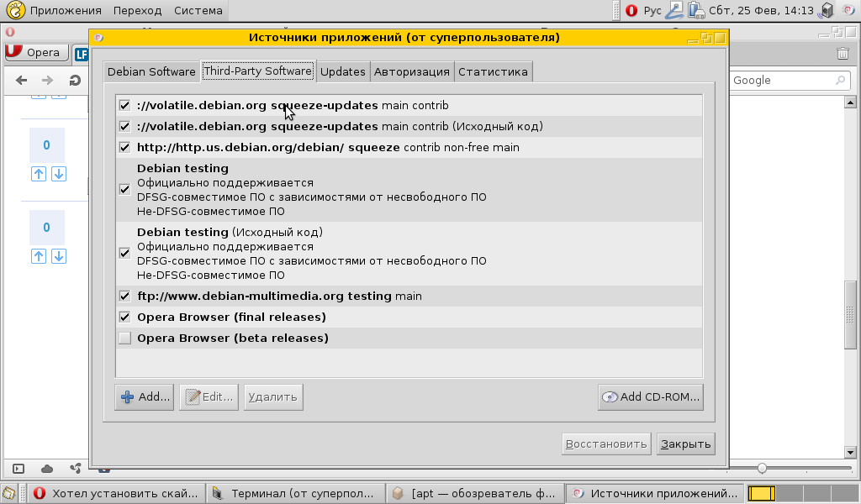Click the Edit... button
The height and width of the screenshot is (504, 861).
click(209, 397)
